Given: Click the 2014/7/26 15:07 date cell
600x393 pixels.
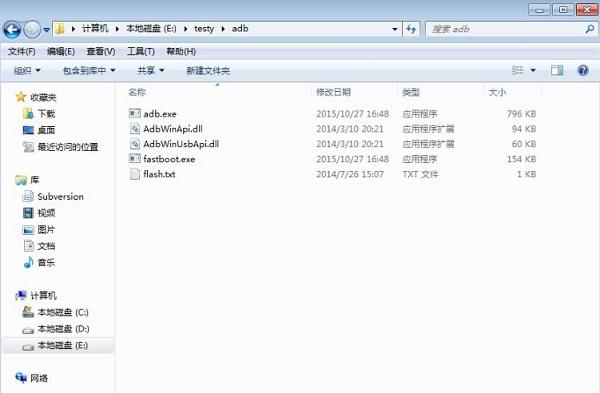Looking at the screenshot, I should pos(350,174).
